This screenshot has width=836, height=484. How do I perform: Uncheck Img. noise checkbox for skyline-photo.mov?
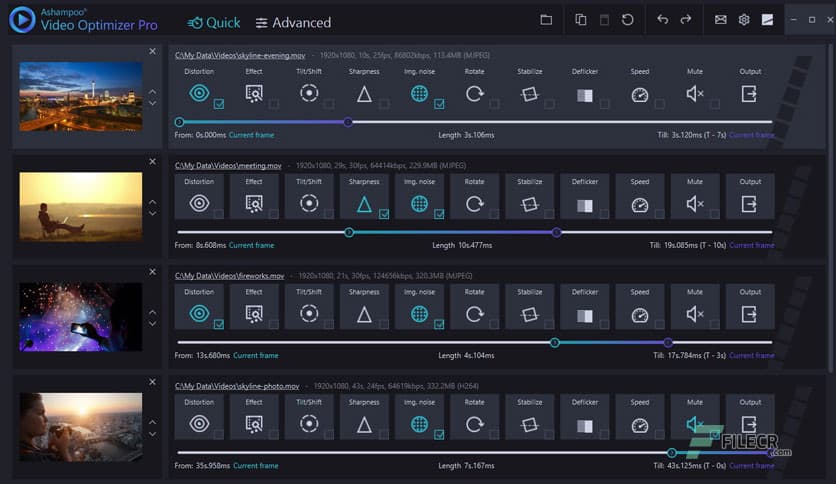coord(439,435)
